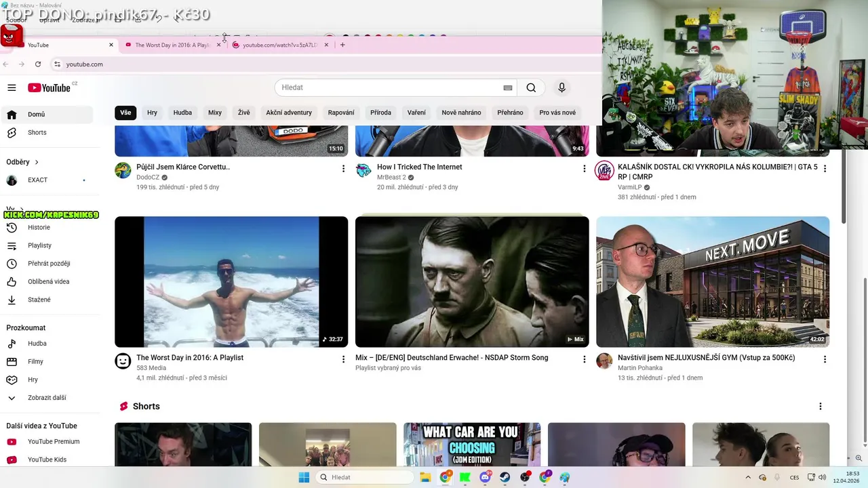
Task: Close the YouTube browser tab
Action: coord(111,45)
